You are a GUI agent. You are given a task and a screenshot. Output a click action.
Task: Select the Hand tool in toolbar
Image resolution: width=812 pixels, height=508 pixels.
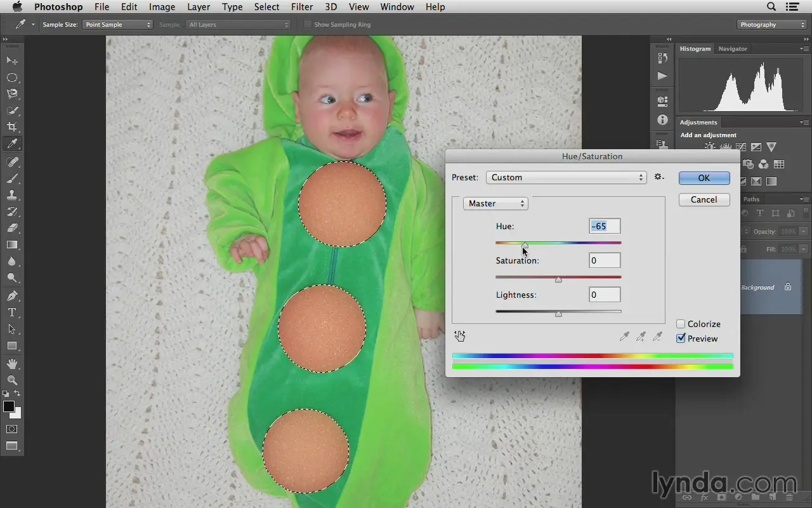tap(12, 363)
